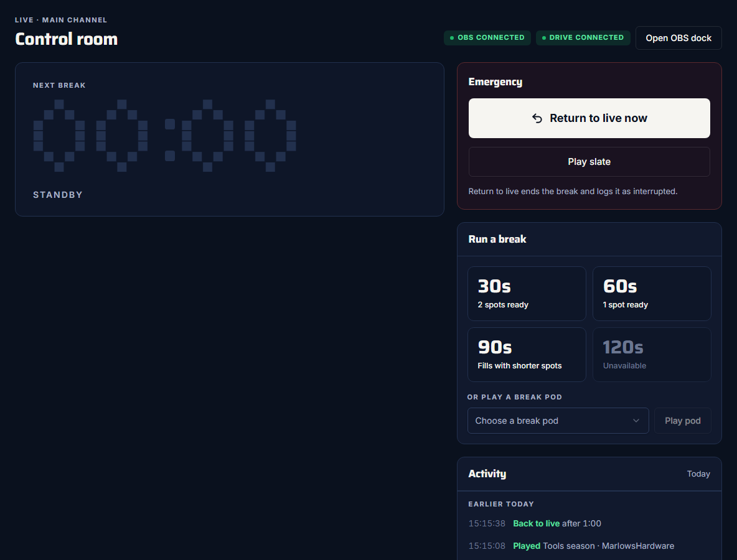737x560 pixels.
Task: Run a 30s break
Action: (527, 294)
